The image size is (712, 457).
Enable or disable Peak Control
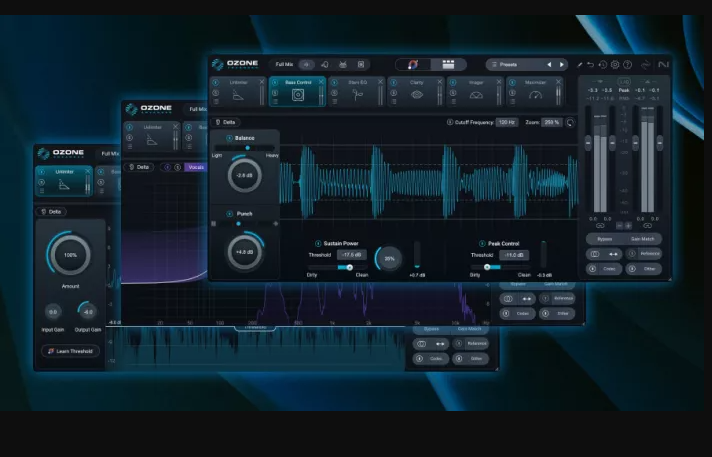pyautogui.click(x=482, y=243)
